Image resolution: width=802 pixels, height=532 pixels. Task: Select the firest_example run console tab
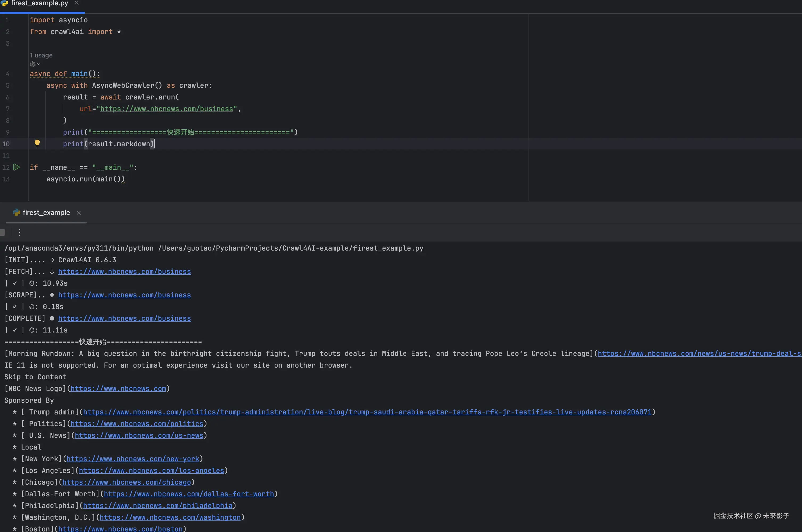[x=46, y=213]
